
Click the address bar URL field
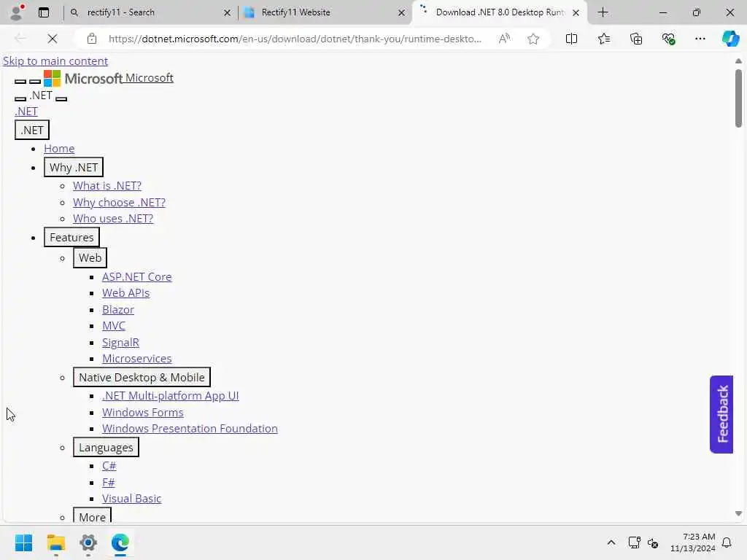point(295,39)
